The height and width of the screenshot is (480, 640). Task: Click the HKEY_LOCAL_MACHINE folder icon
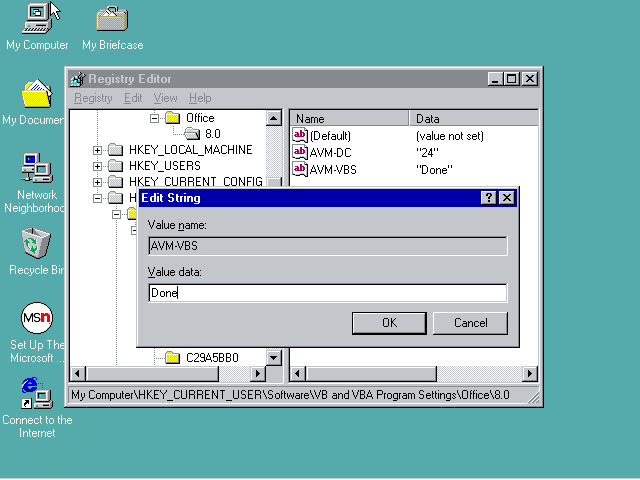[x=116, y=150]
